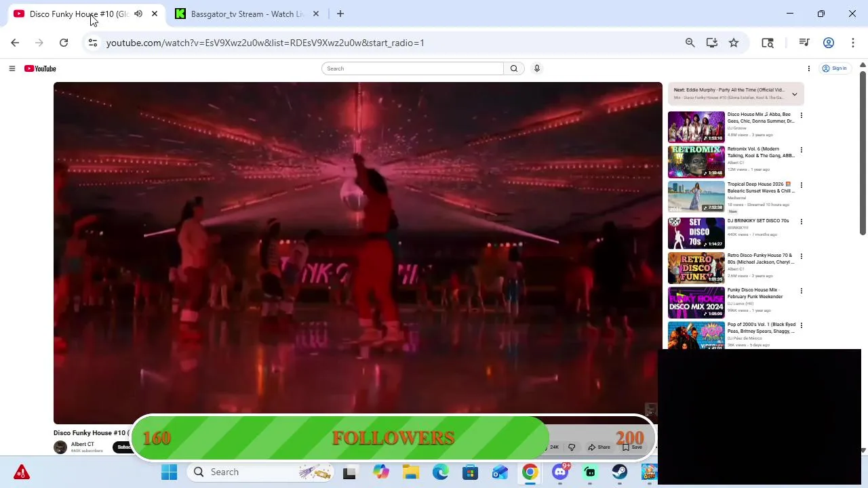This screenshot has width=868, height=488.
Task: Click the 'Next: Eddie Murphy - Party All the Time' header
Action: pyautogui.click(x=729, y=90)
